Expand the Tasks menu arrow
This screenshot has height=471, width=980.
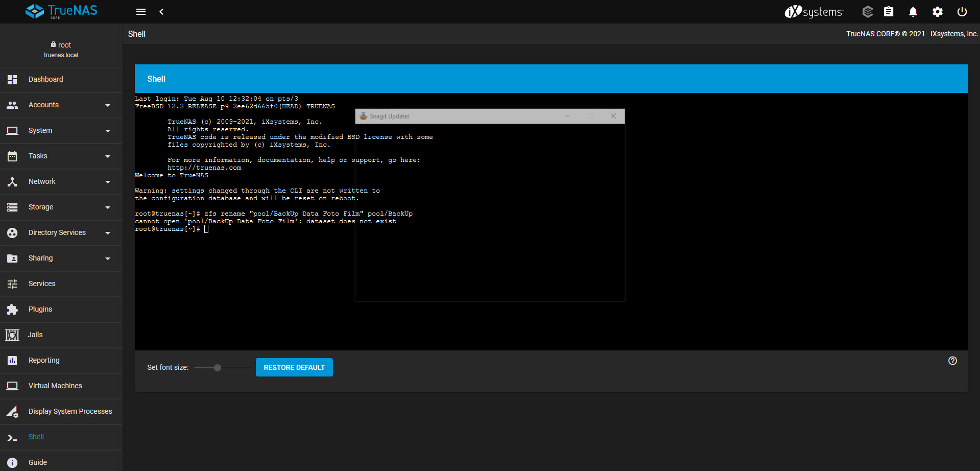tap(108, 156)
